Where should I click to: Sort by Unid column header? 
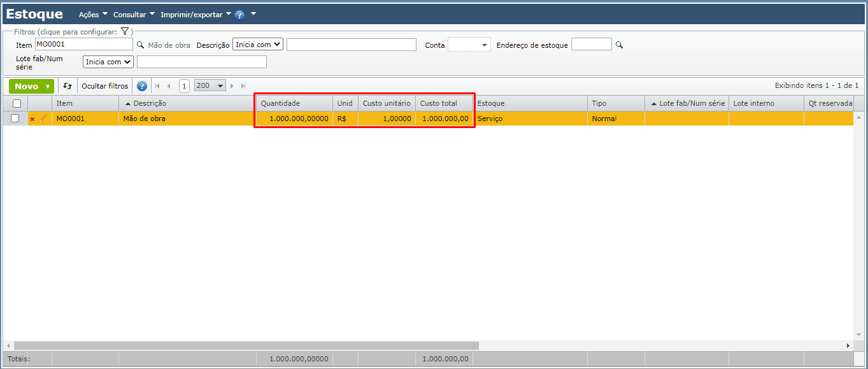[x=345, y=103]
